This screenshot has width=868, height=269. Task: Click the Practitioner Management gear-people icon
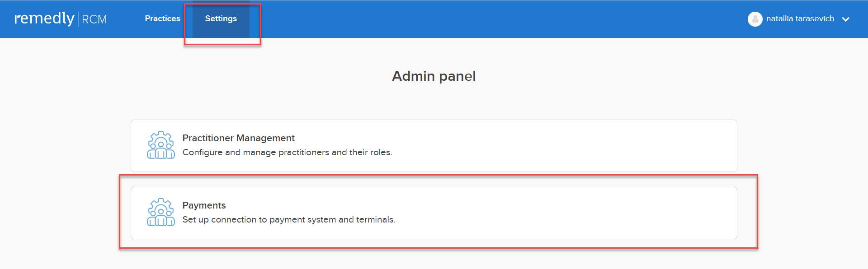pyautogui.click(x=161, y=145)
